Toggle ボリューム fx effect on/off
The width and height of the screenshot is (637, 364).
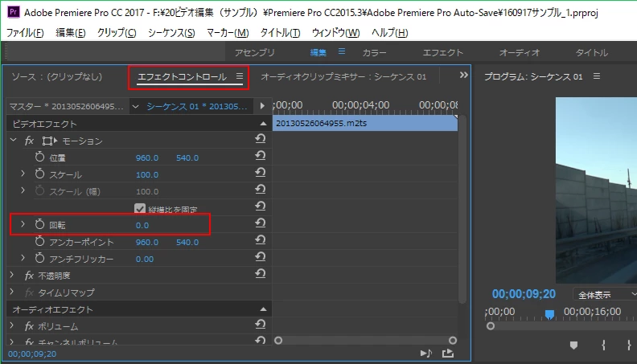pos(29,326)
